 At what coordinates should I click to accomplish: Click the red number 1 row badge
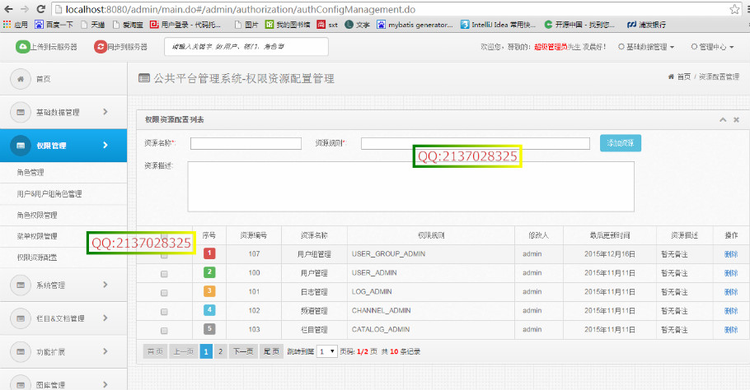point(210,253)
